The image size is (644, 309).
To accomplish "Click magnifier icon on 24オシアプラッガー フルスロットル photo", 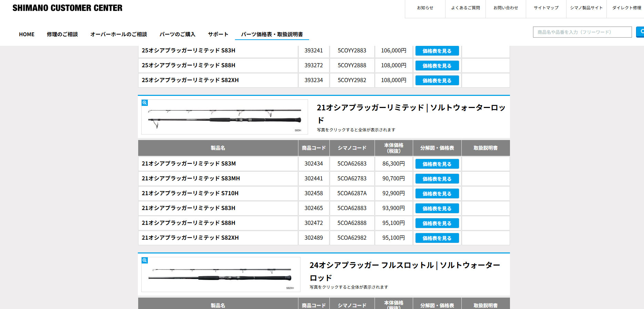I will pyautogui.click(x=145, y=260).
